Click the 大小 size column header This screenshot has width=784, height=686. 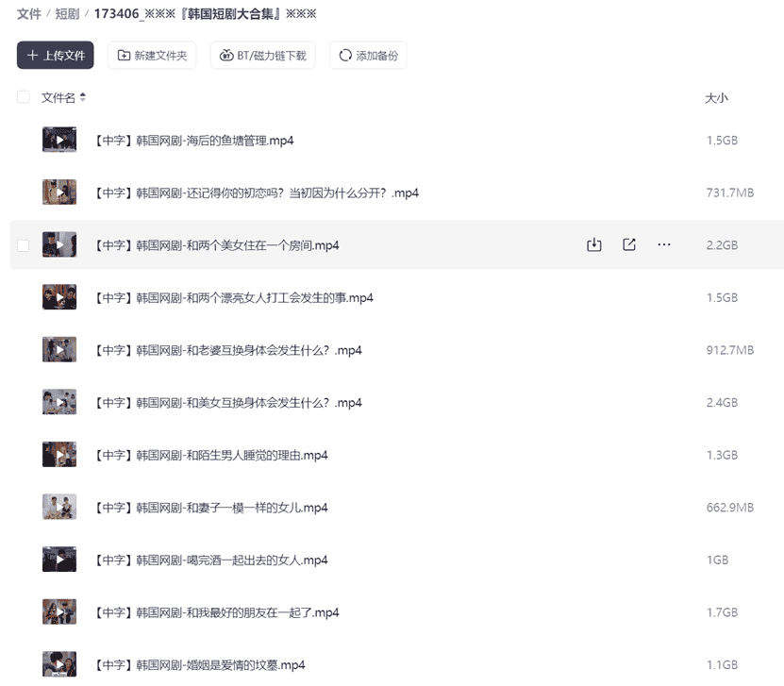coord(716,98)
